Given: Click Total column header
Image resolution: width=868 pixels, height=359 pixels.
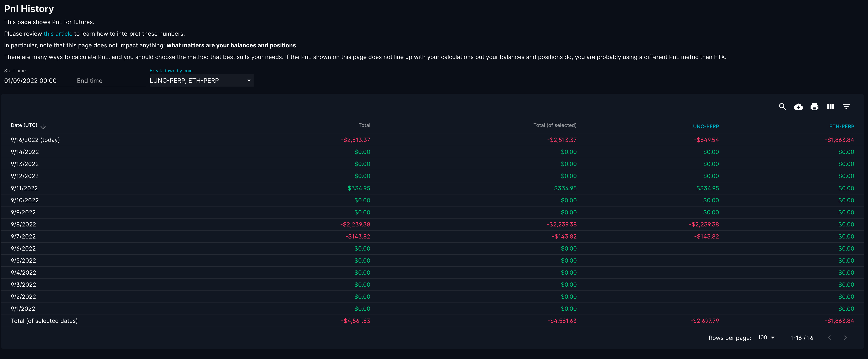Looking at the screenshot, I should point(364,125).
